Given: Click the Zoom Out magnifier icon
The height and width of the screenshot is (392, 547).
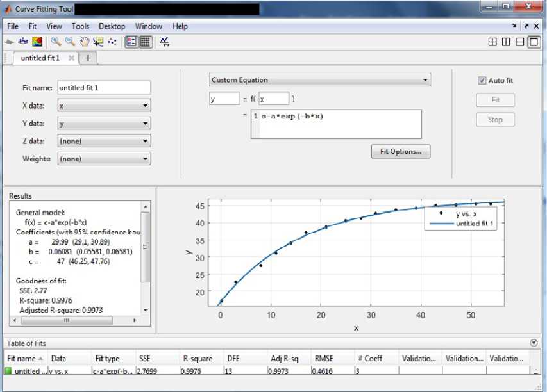Looking at the screenshot, I should tap(70, 42).
